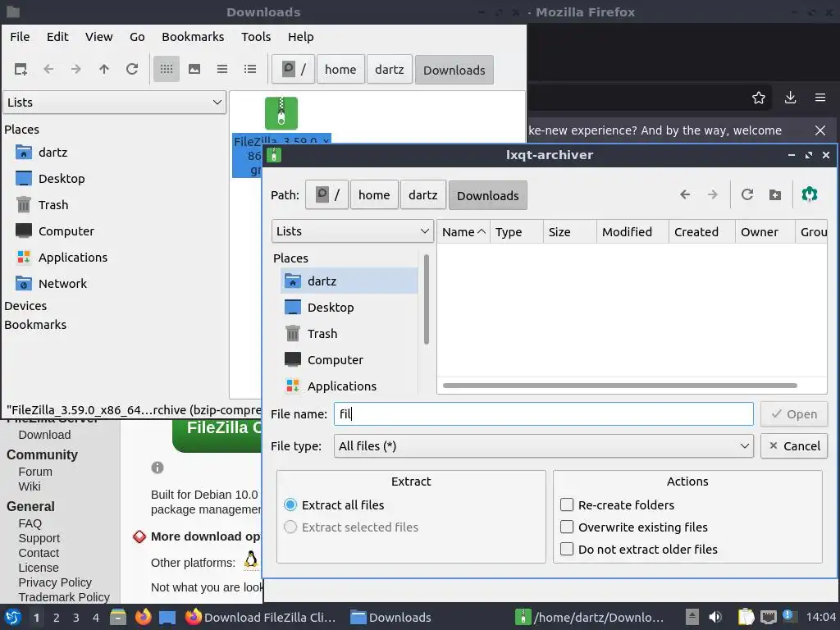This screenshot has width=840, height=630.
Task: Click Open button in archiver dialog
Action: click(794, 414)
